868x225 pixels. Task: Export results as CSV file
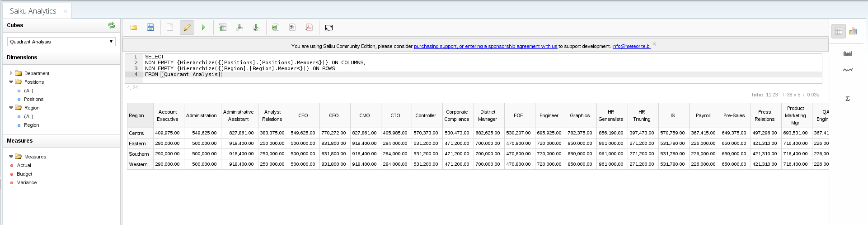click(x=292, y=28)
